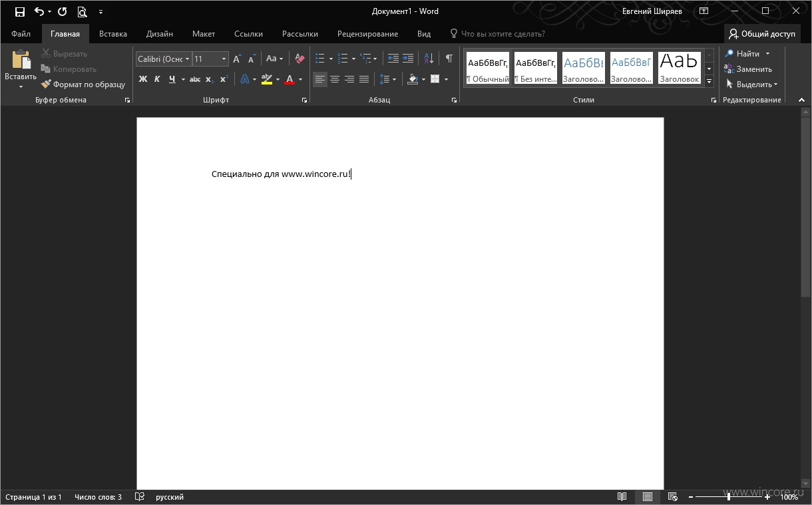Increase font size with the grow font icon
This screenshot has height=505, width=812.
237,59
